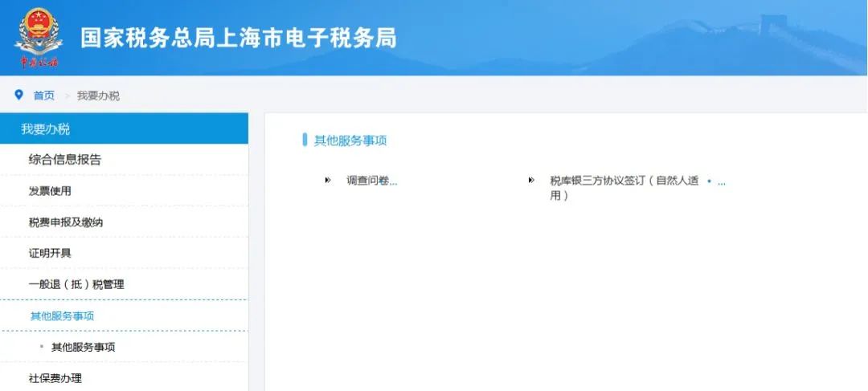The image size is (868, 391).
Task: Expand 一般退（抵）税管理 in the sidebar
Action: [76, 284]
